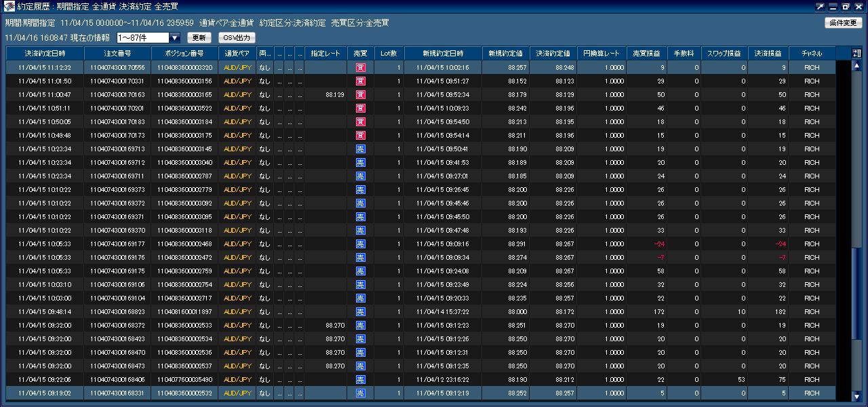Click the 更新 refresh button
868x407 pixels.
[199, 38]
